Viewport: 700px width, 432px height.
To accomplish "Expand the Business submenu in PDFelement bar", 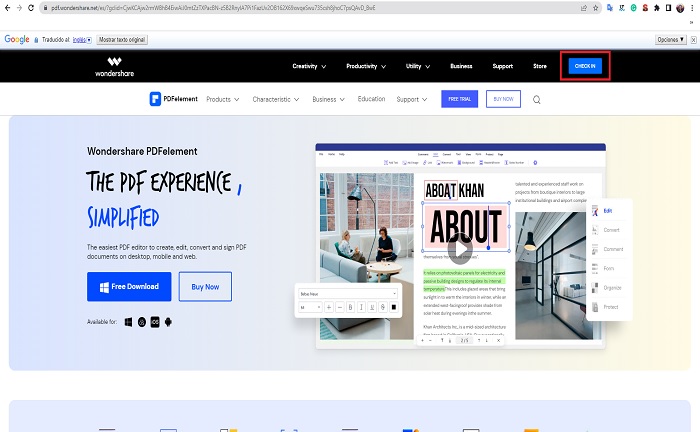I will [x=328, y=99].
